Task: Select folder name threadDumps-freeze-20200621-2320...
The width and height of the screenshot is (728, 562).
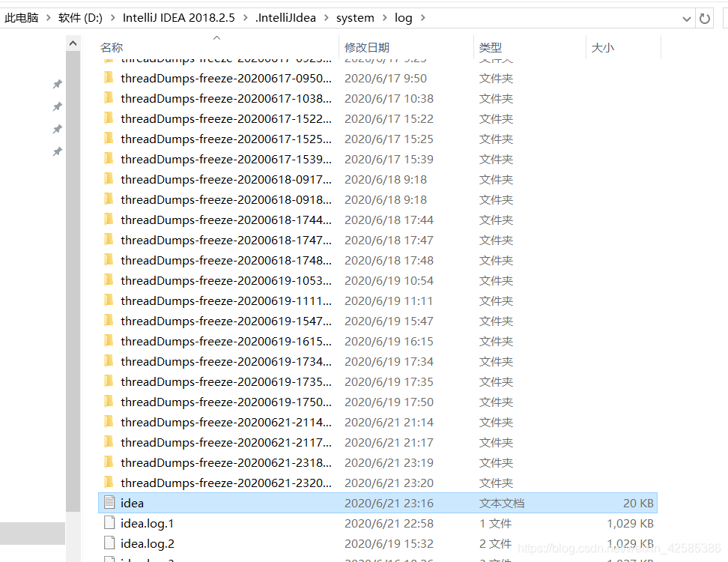Action: 226,483
